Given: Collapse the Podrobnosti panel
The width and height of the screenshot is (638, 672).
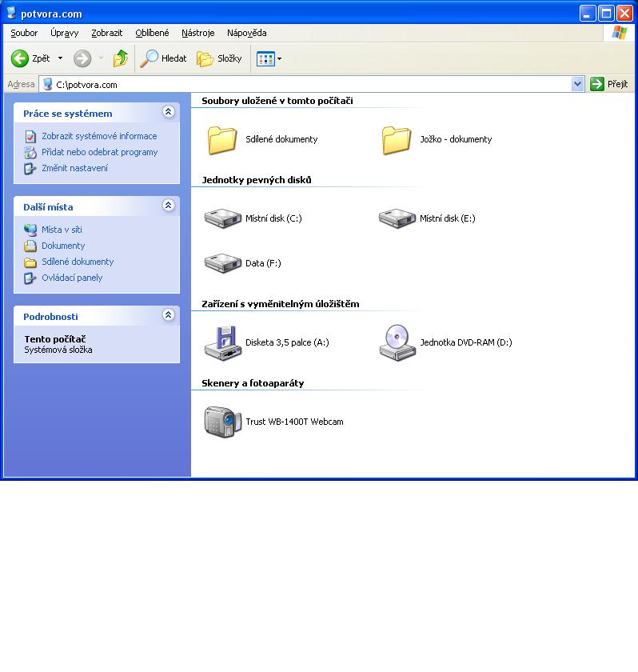Looking at the screenshot, I should click(168, 316).
